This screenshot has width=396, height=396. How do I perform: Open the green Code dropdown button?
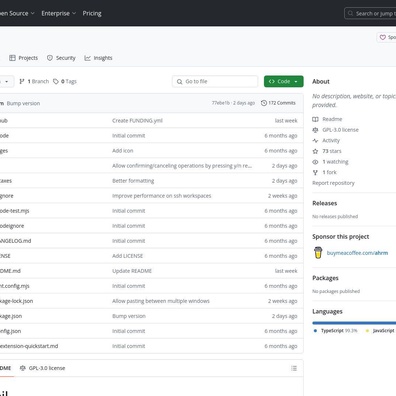[x=284, y=81]
